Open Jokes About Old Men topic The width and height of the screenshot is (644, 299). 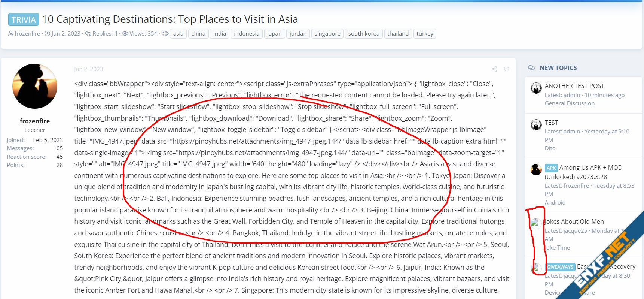coord(574,221)
